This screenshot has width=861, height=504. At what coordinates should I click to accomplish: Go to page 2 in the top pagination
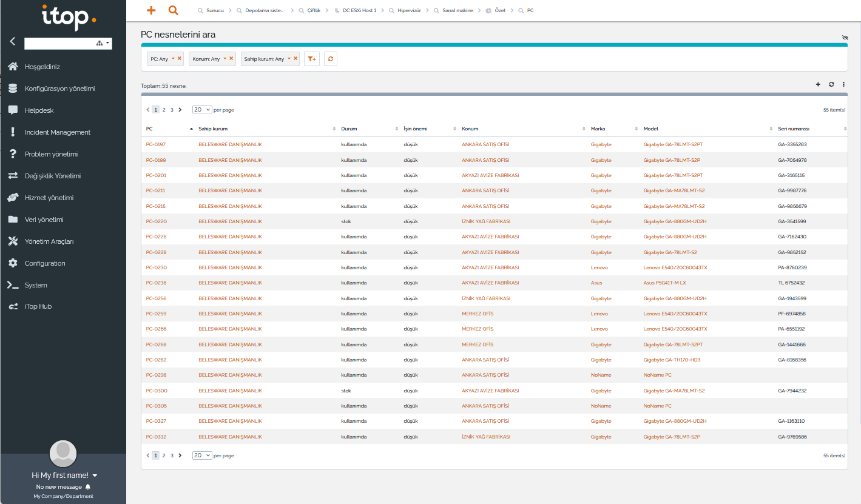(x=164, y=110)
